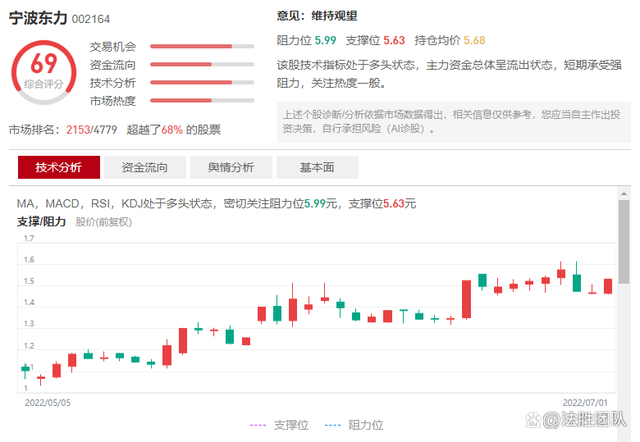Click the stock name 宁波东力

click(x=38, y=18)
